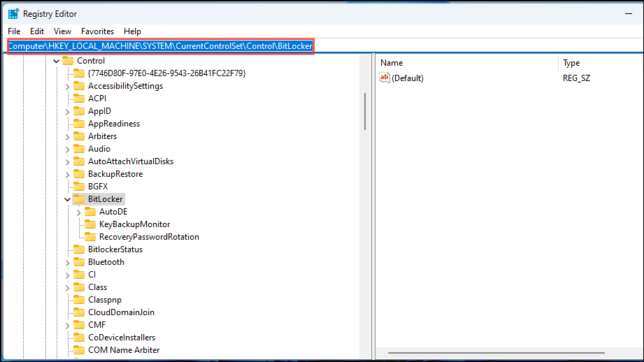
Task: Click the BitLocker folder icon
Action: pyautogui.click(x=79, y=199)
